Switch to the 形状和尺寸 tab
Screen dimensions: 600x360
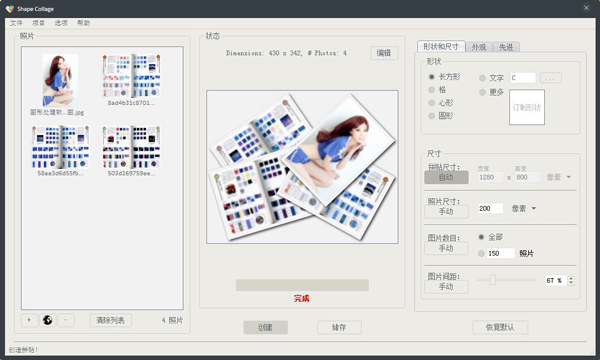(x=441, y=47)
